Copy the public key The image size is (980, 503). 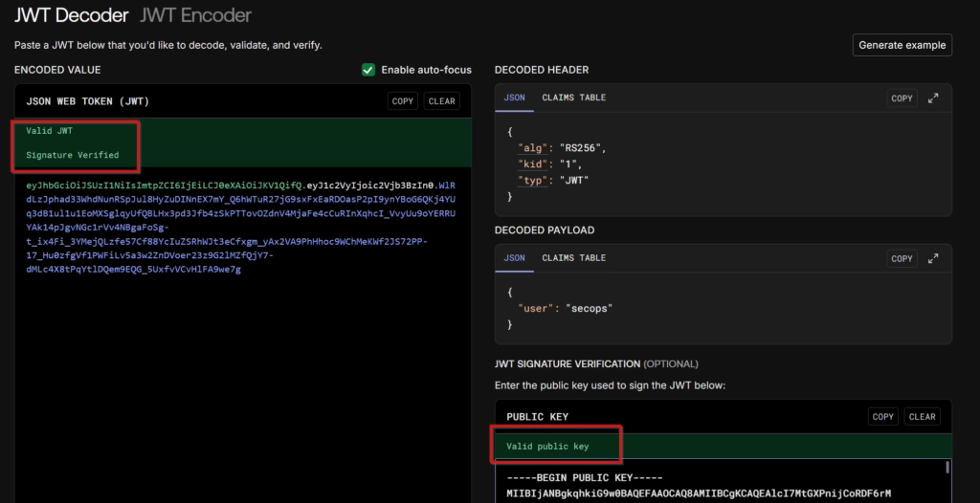pos(883,417)
